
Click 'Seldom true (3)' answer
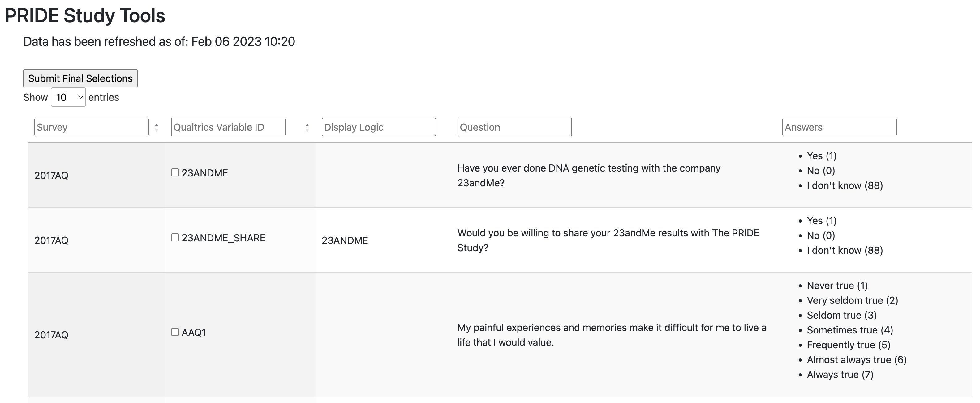(x=841, y=315)
